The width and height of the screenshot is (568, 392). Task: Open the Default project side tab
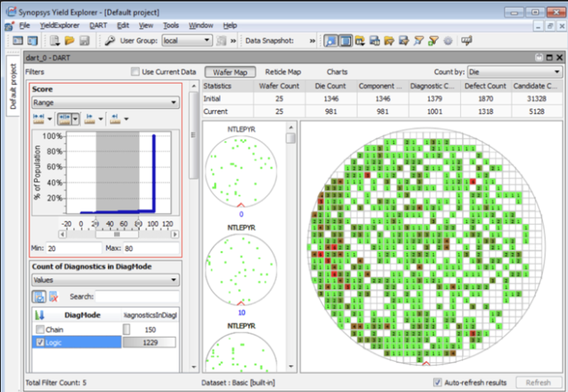pos(13,86)
